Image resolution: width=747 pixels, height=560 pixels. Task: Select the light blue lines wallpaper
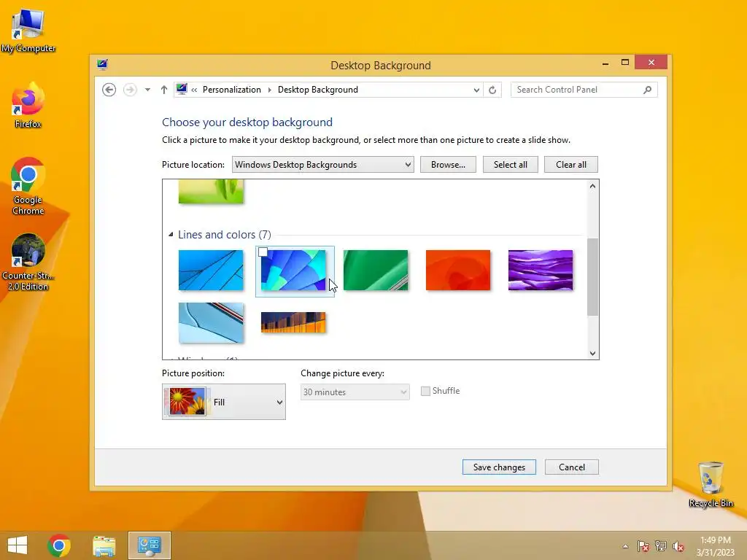pos(211,270)
